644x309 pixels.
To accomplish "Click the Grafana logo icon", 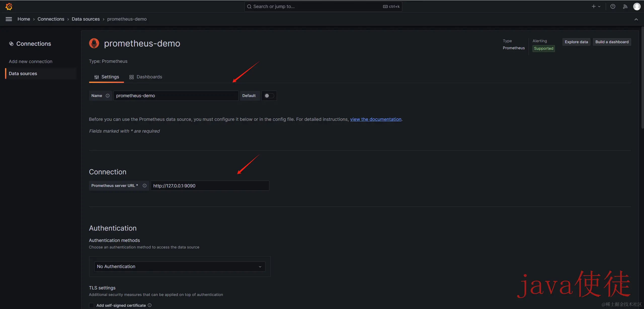I will 9,7.
